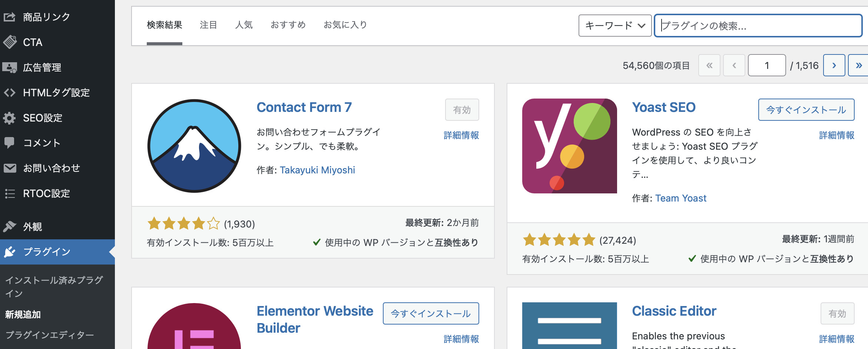
Task: Click the CTA tag icon in sidebar
Action: click(10, 42)
